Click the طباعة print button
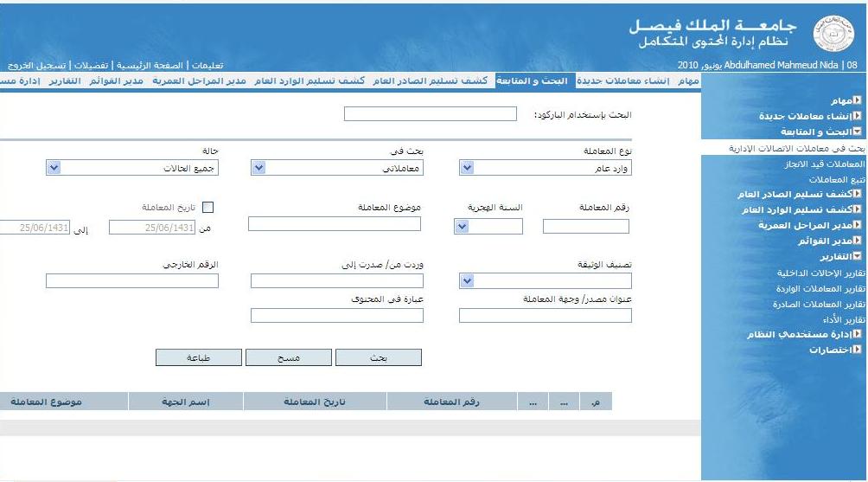The width and height of the screenshot is (868, 482). tap(198, 357)
